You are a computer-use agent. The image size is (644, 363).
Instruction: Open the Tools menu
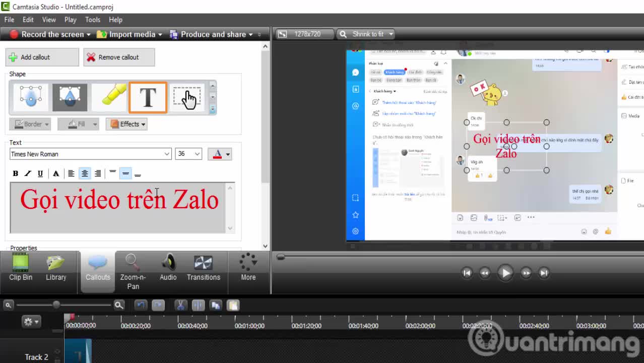[93, 20]
